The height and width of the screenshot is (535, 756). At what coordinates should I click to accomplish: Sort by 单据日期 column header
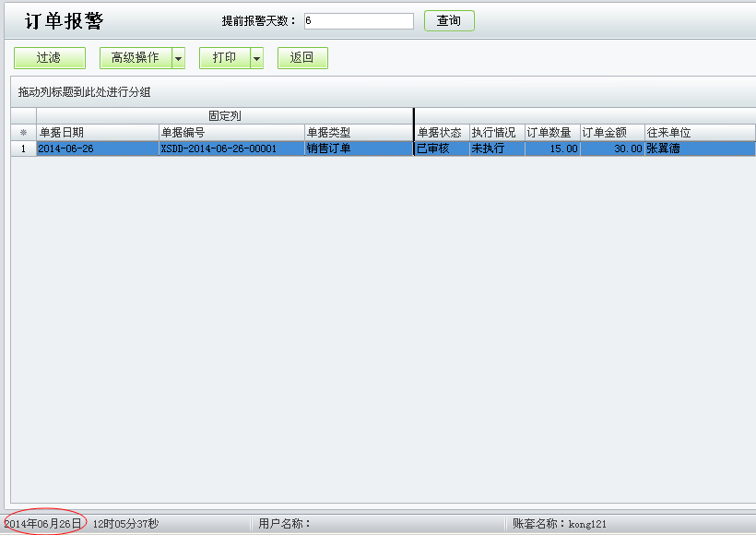tap(98, 133)
